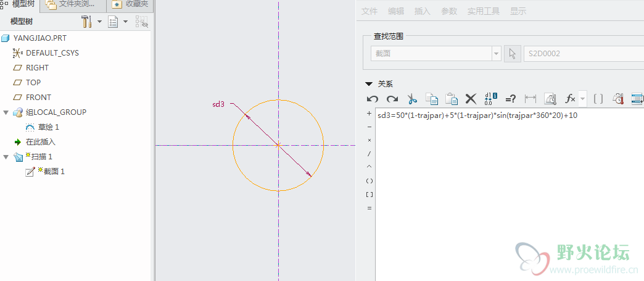Show the dimension with arrow-width icon
The height and width of the screenshot is (281, 644).
click(x=530, y=99)
